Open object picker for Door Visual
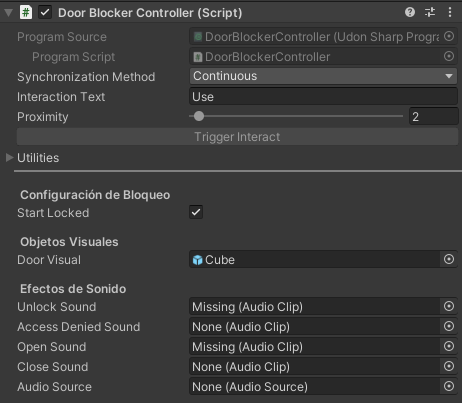 (449, 259)
